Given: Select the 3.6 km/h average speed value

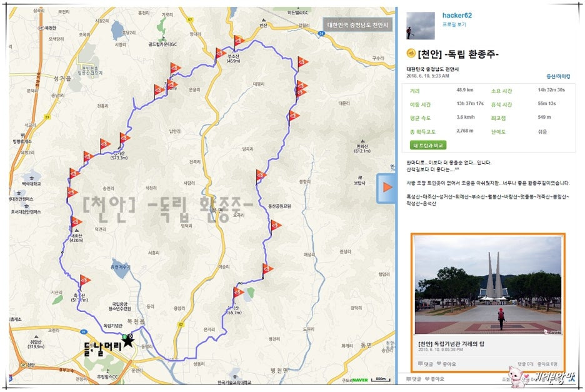Looking at the screenshot, I should click(x=465, y=118).
